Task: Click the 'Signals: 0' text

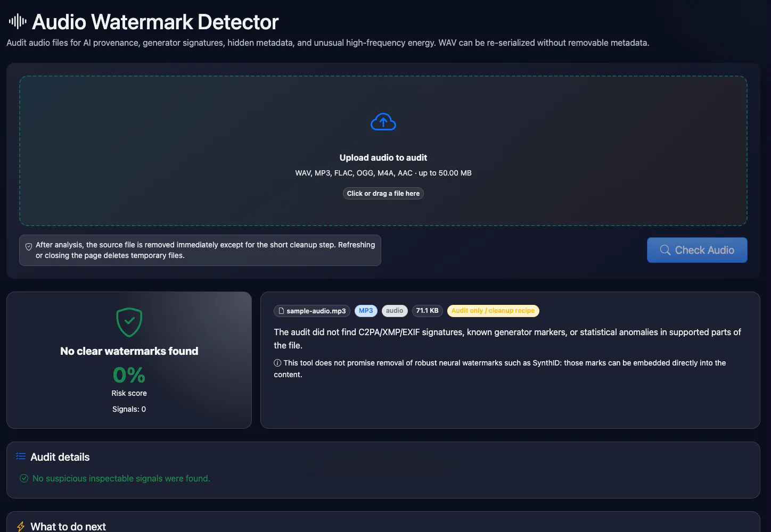Action: (x=129, y=409)
